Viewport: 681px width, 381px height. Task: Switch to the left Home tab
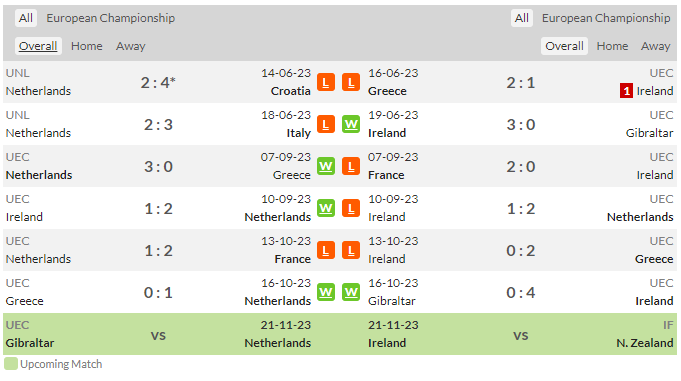point(87,46)
